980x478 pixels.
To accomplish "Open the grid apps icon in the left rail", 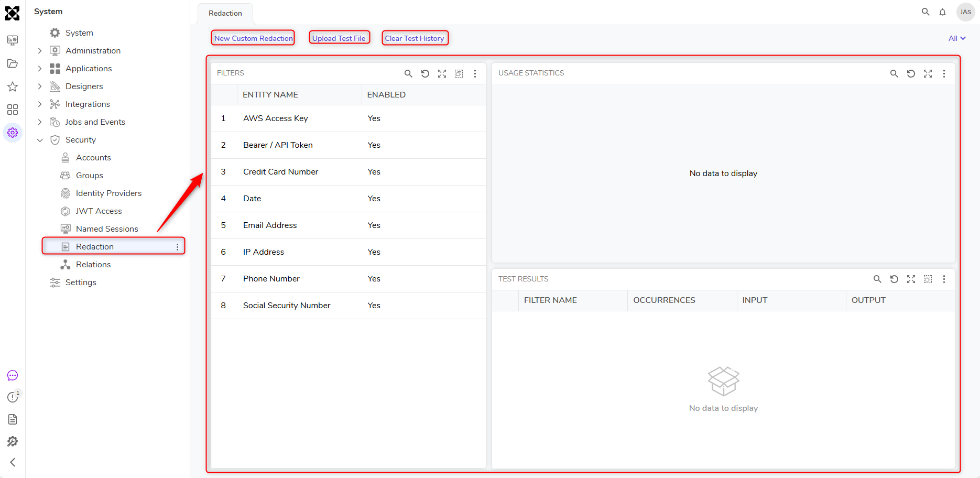I will 13,110.
